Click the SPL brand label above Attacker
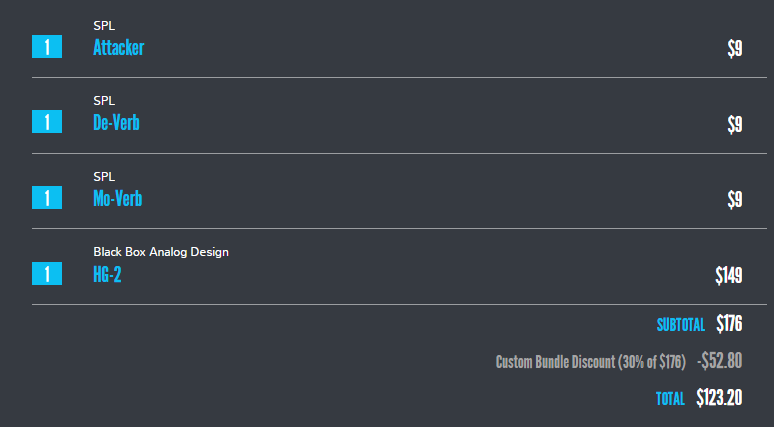Viewport: 774px width, 427px height. (x=104, y=26)
